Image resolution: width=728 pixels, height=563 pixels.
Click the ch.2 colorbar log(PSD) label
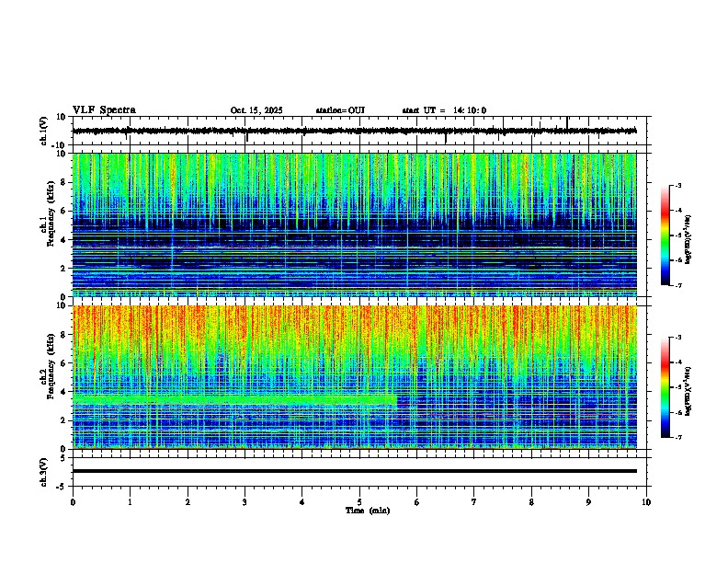tap(688, 391)
